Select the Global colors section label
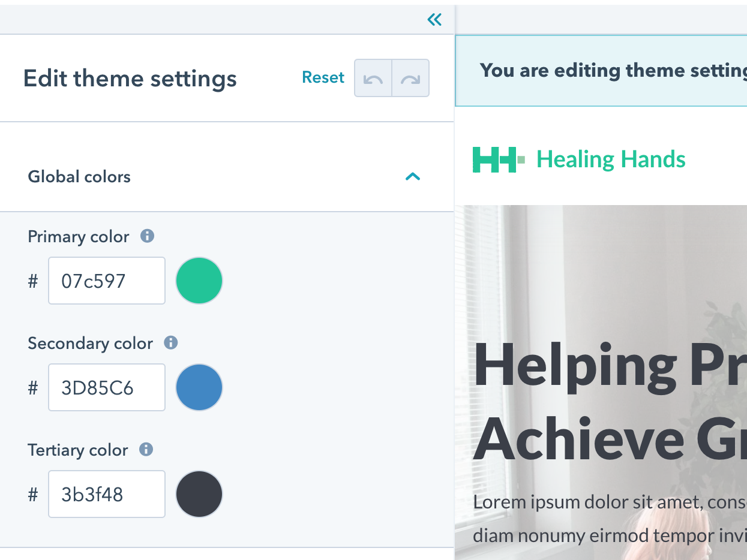 pyautogui.click(x=79, y=177)
